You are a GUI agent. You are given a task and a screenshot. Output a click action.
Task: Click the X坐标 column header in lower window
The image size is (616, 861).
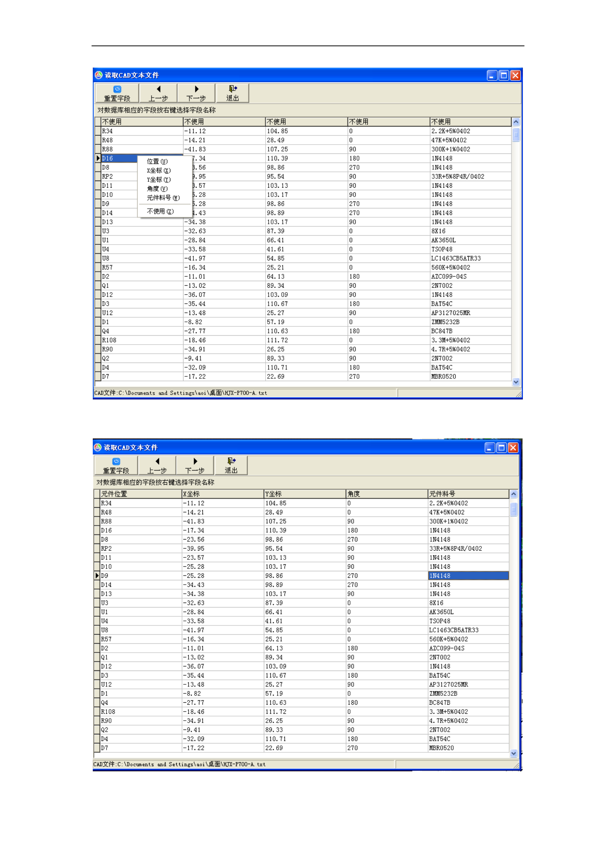(x=223, y=494)
